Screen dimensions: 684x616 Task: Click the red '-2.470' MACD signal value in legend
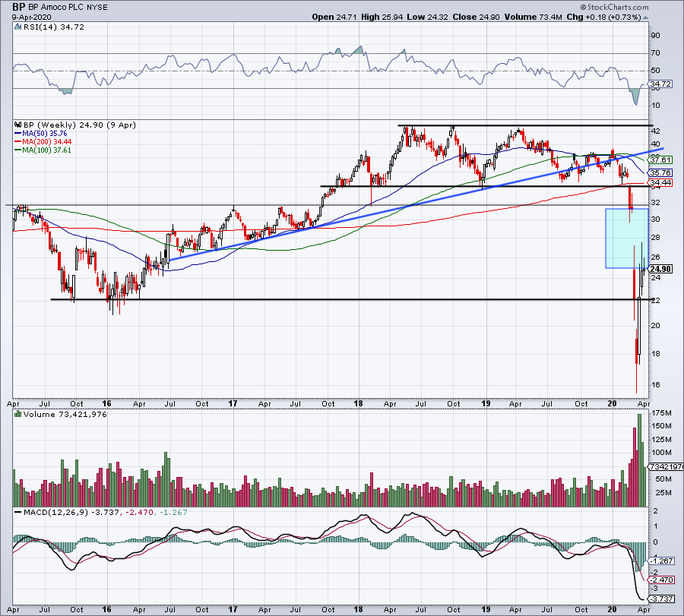point(139,512)
